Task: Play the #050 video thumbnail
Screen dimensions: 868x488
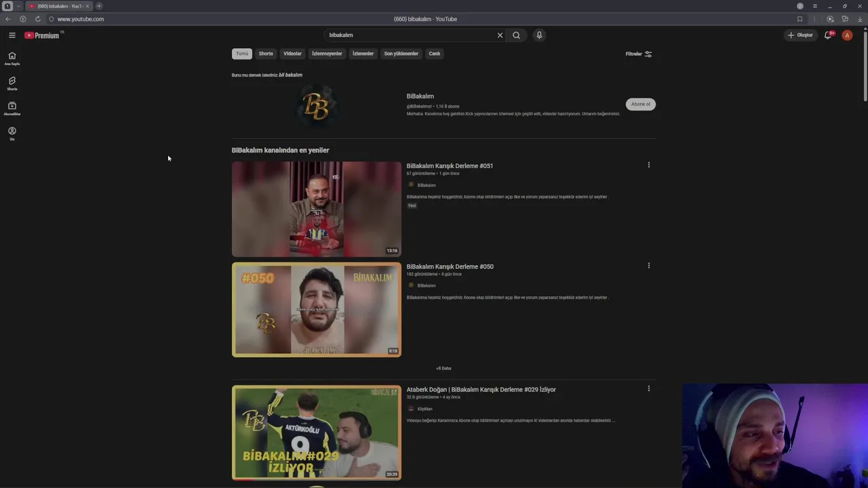Action: pos(316,309)
